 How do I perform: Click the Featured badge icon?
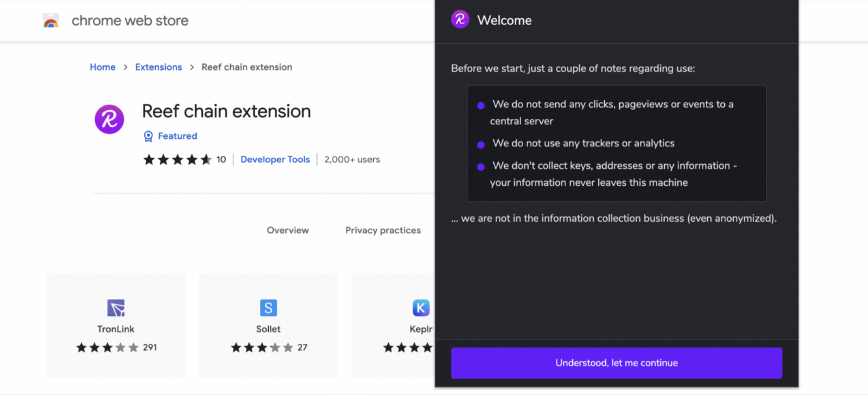click(148, 136)
